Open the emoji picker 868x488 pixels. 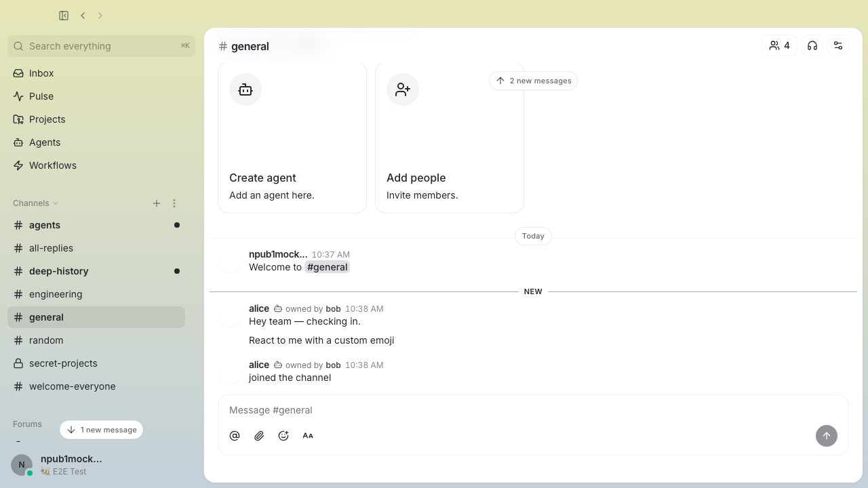point(283,436)
